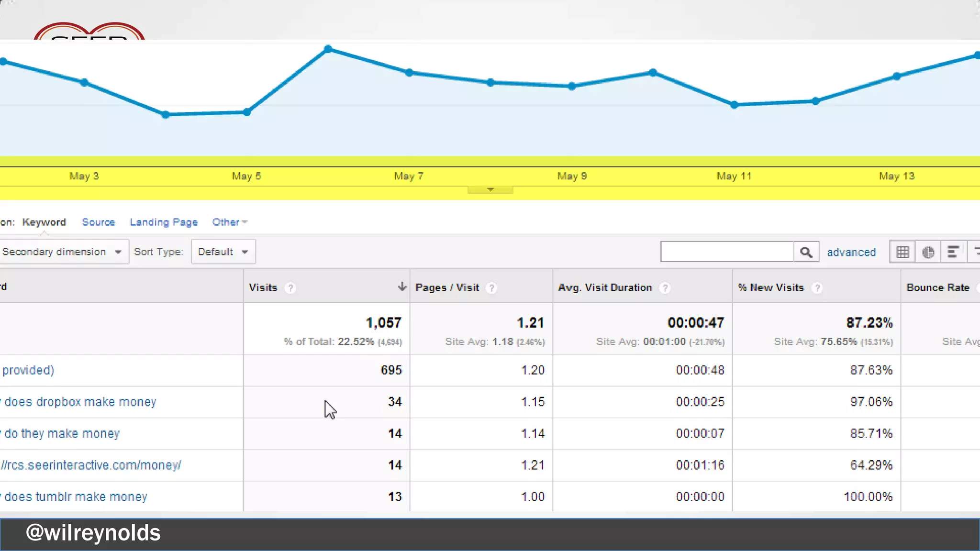Open keyword 'does dropbox make money'

point(80,402)
